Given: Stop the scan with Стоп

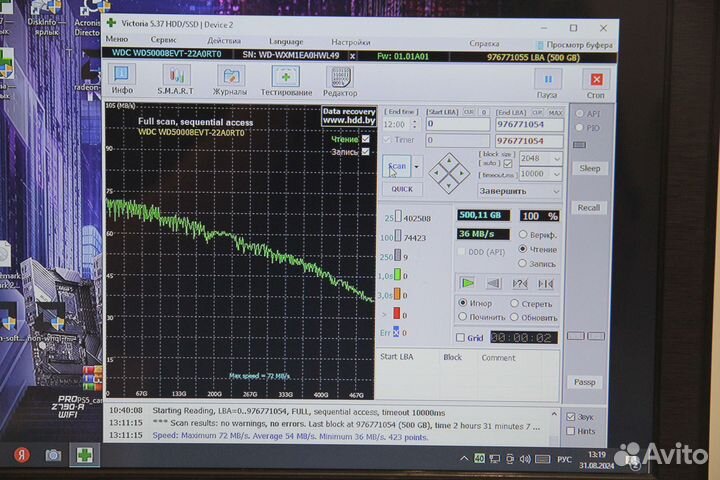Looking at the screenshot, I should 596,84.
